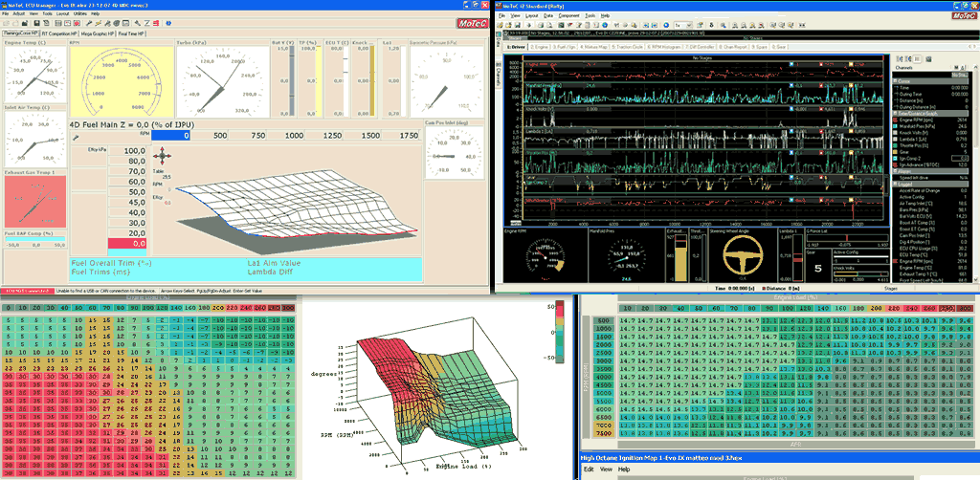Screen dimensions: 980x480
Task: Select the red 0,0 efficiency kPa cell
Action: click(127, 244)
